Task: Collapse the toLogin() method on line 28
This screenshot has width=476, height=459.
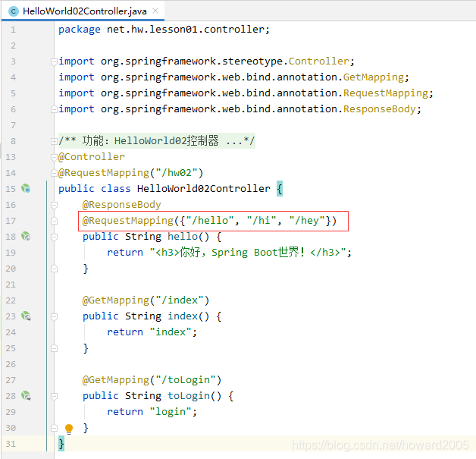Action: [x=54, y=396]
